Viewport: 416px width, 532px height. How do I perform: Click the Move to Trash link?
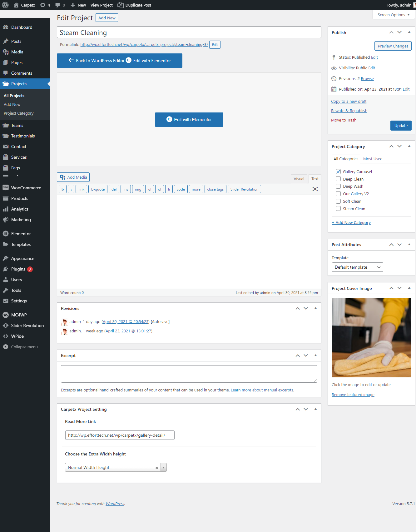point(344,120)
